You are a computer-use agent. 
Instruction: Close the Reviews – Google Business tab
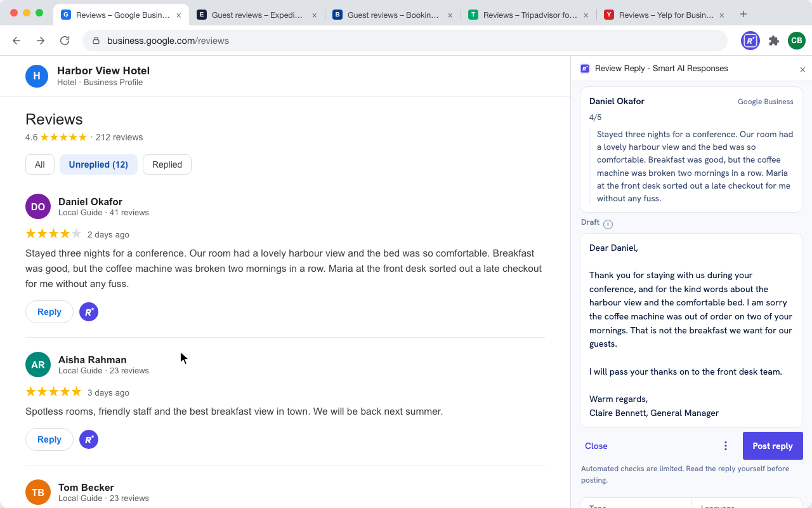[x=178, y=15]
